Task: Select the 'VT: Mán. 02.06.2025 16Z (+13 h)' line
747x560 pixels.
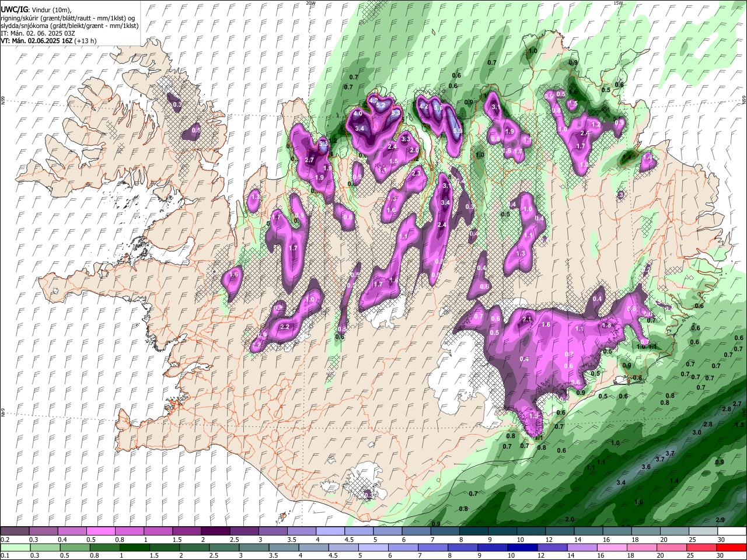Action: point(48,41)
